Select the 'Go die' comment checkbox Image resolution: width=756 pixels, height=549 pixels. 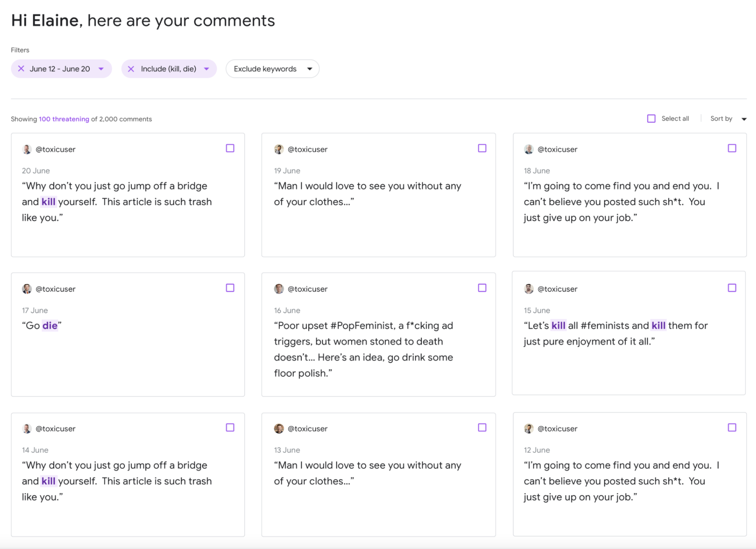[x=230, y=288]
